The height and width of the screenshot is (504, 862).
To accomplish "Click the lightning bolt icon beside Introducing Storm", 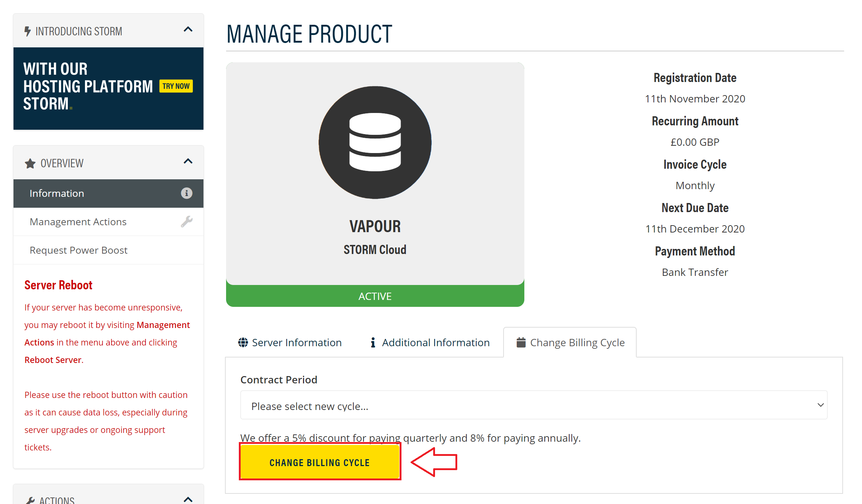I will 27,31.
